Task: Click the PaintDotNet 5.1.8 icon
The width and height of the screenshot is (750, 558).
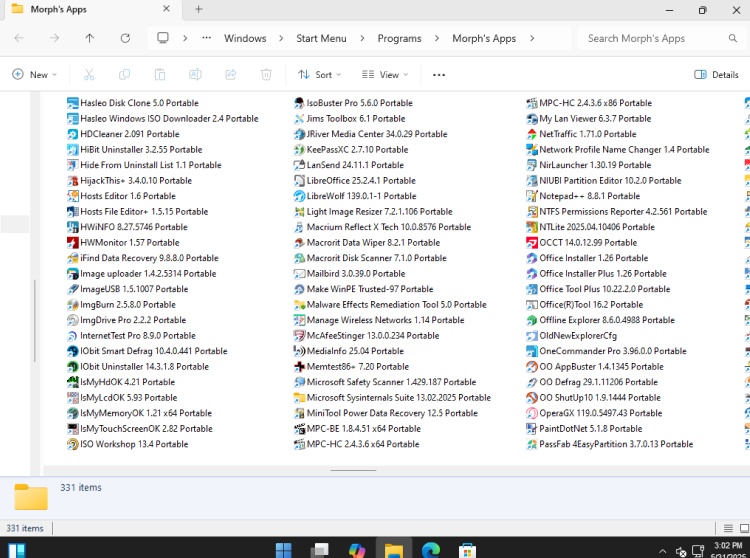Action: tap(532, 429)
